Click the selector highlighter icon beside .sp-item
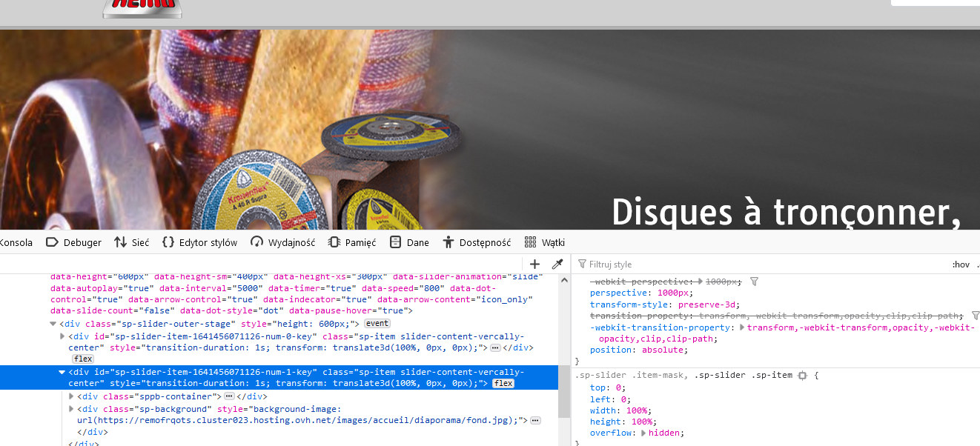This screenshot has width=980, height=446. click(x=802, y=376)
